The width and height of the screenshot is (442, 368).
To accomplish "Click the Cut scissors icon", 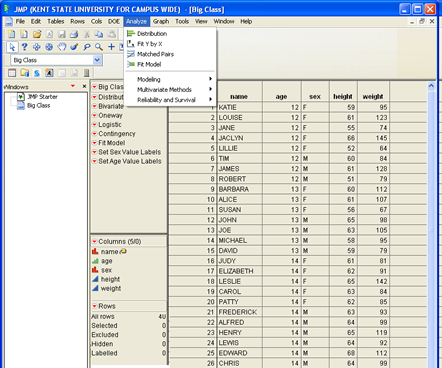I will tap(87, 34).
